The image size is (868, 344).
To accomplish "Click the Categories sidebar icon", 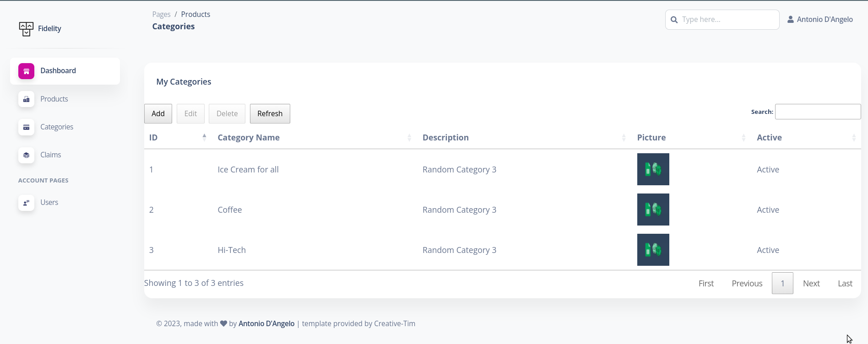I will [x=26, y=127].
